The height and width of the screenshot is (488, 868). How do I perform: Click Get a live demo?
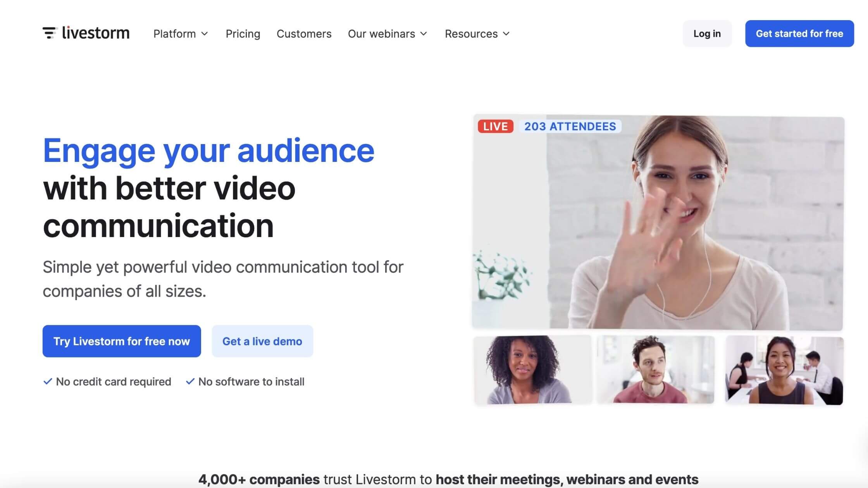pos(262,341)
